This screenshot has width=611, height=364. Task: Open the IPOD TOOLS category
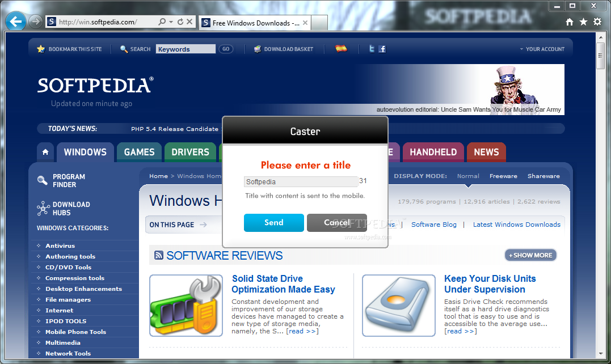66,321
